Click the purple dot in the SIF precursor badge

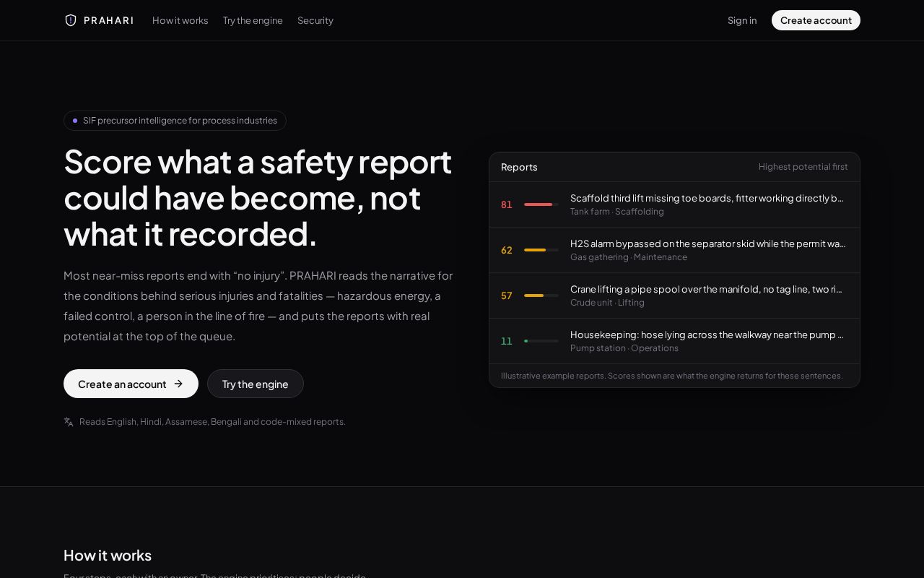[75, 121]
